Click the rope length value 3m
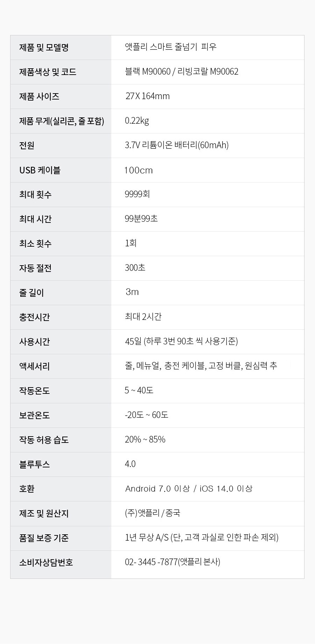 [132, 292]
